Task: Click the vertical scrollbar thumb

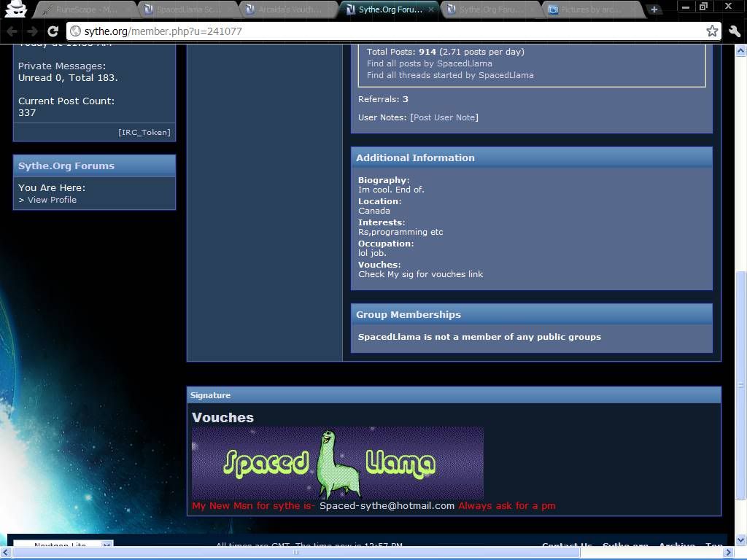Action: pos(741,385)
